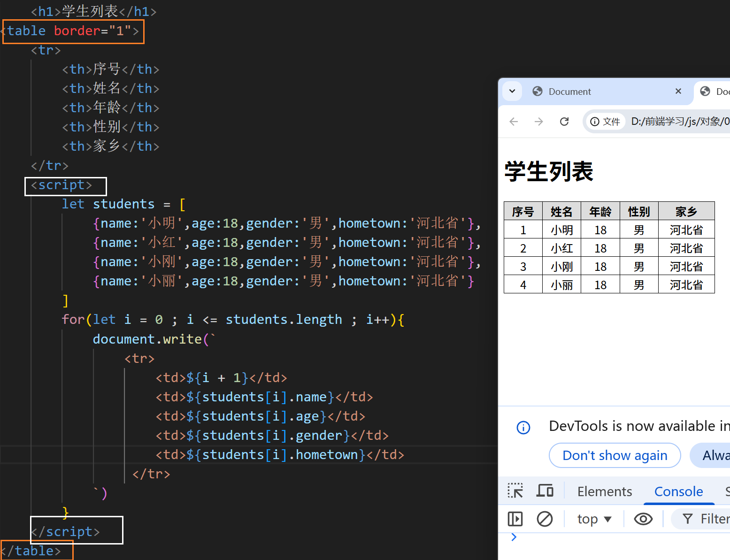Create a live expression with eye icon
The height and width of the screenshot is (560, 730).
click(x=643, y=519)
